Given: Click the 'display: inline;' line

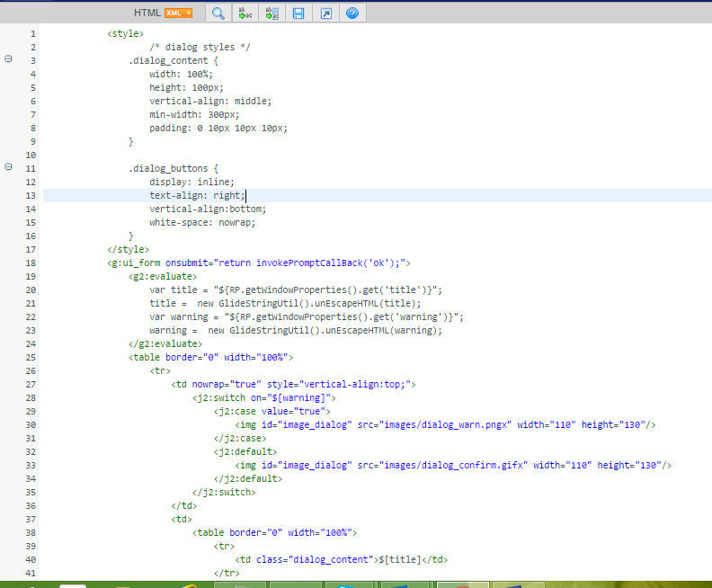Looking at the screenshot, I should click(x=191, y=183).
